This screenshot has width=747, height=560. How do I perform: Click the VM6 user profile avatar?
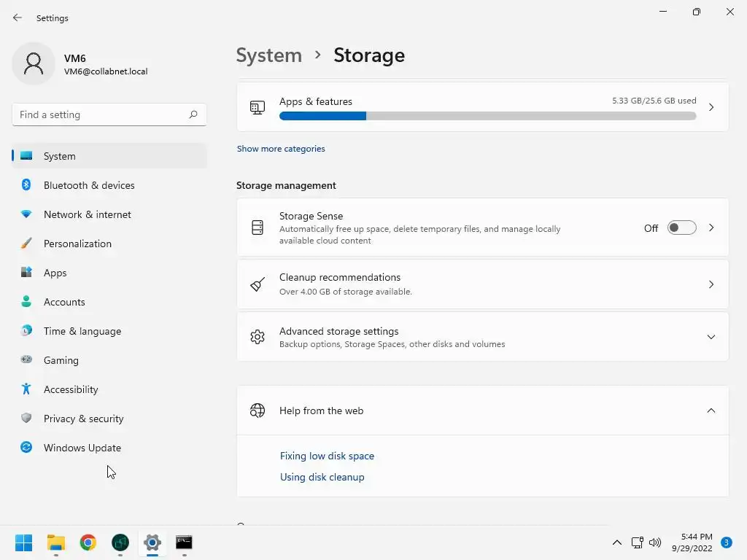pyautogui.click(x=34, y=64)
